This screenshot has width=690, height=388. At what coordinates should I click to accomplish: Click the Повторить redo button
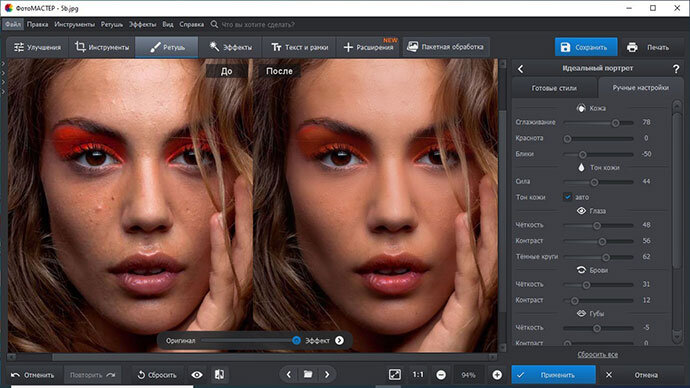point(92,375)
